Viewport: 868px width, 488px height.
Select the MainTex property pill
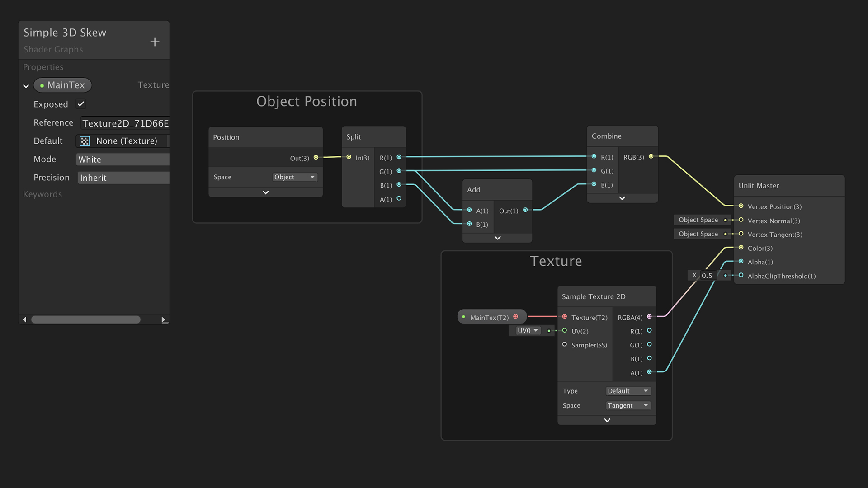click(x=62, y=85)
